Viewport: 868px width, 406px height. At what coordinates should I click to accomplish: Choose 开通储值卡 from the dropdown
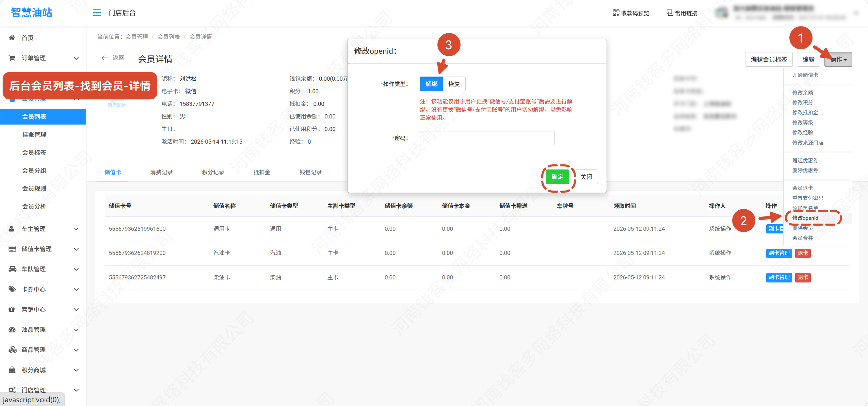pyautogui.click(x=805, y=75)
